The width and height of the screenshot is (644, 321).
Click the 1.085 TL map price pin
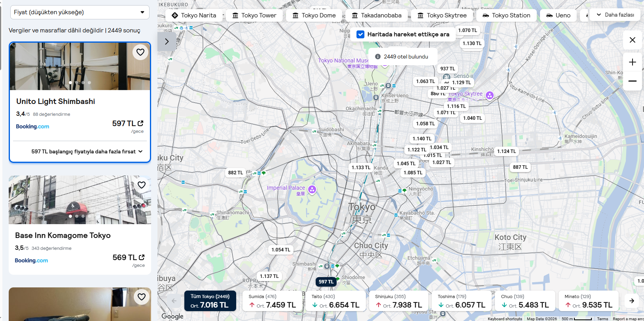point(413,172)
